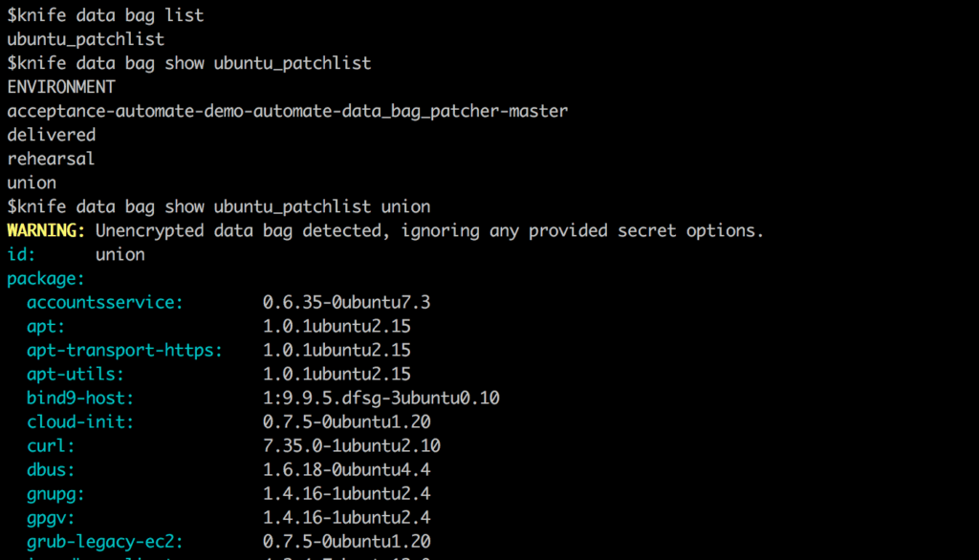Click the accountsservice package name

(x=105, y=302)
